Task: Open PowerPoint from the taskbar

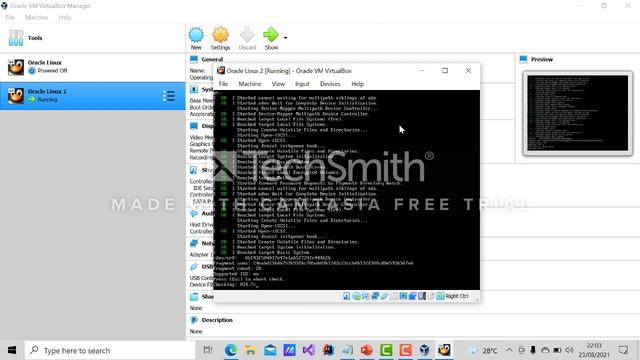Action: (367, 350)
